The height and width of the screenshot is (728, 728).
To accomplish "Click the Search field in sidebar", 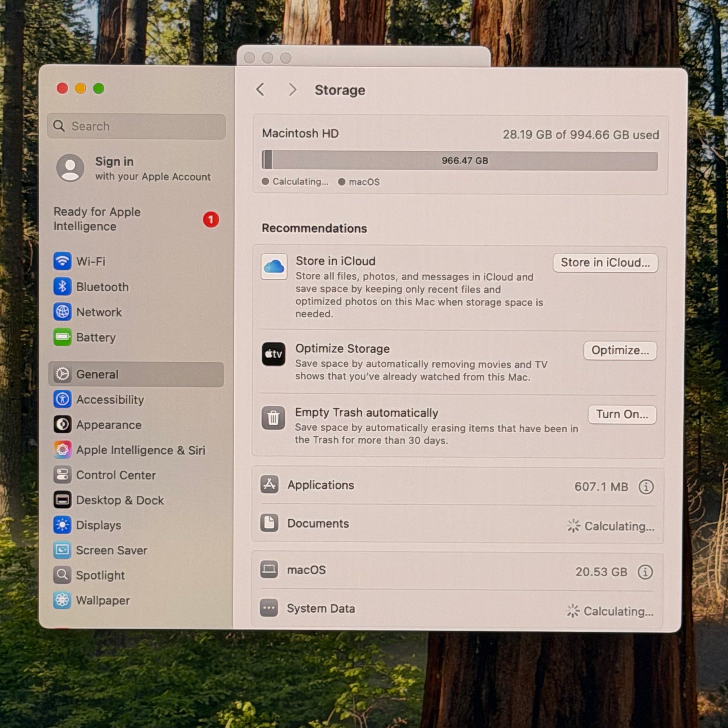I will [136, 126].
